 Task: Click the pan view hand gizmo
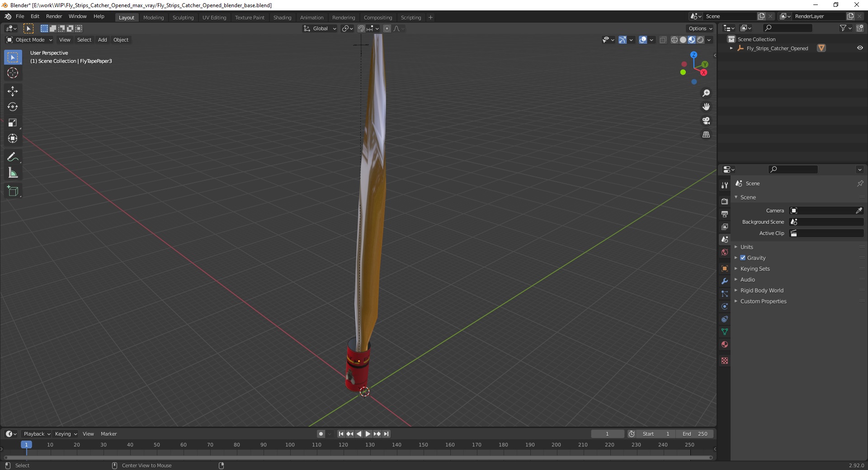click(x=706, y=107)
